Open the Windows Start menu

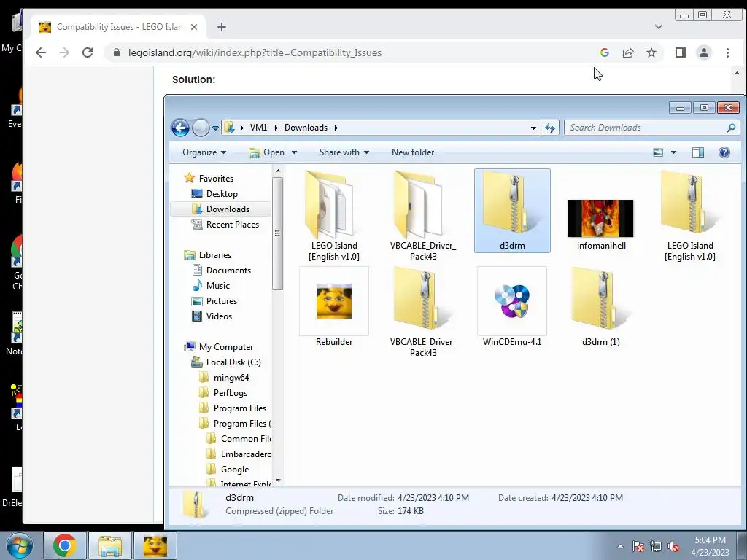coord(20,545)
